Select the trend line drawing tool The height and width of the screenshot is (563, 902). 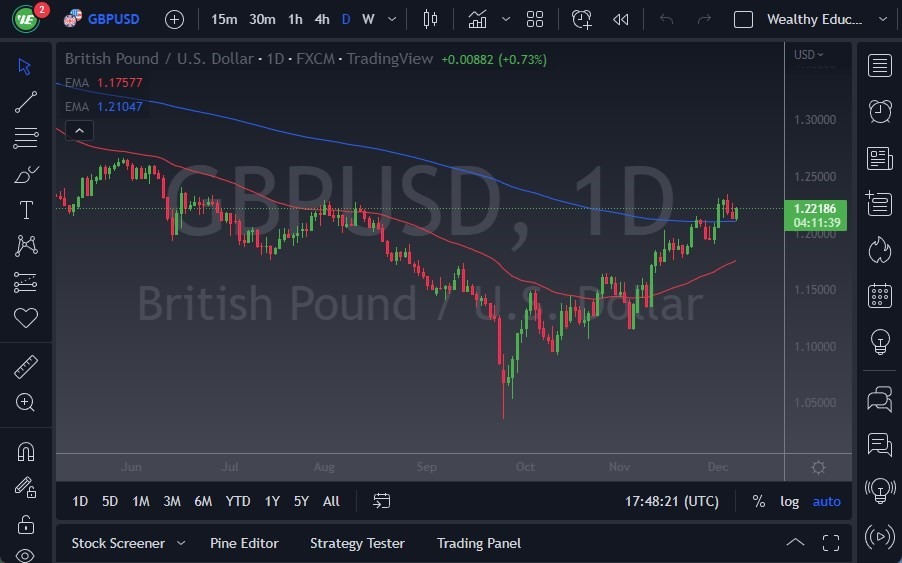25,102
